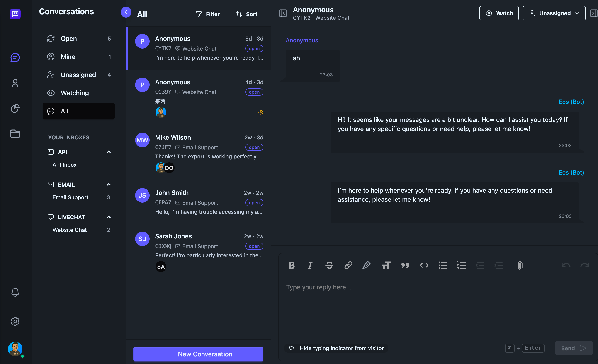The image size is (598, 364).
Task: Open Conversations from the navigation rail
Action: point(15,58)
